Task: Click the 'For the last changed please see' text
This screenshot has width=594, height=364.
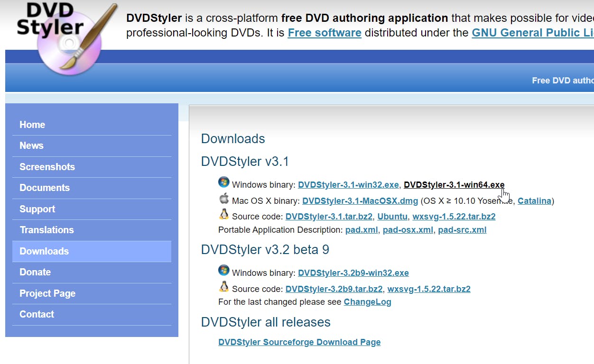Action: [280, 302]
